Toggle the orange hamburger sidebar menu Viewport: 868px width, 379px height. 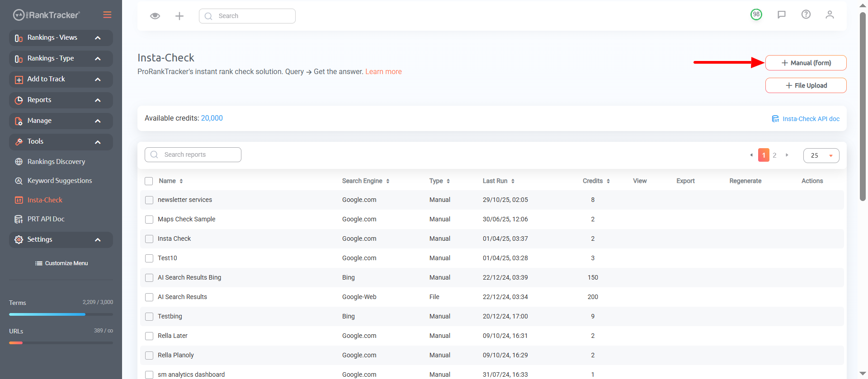tap(107, 15)
